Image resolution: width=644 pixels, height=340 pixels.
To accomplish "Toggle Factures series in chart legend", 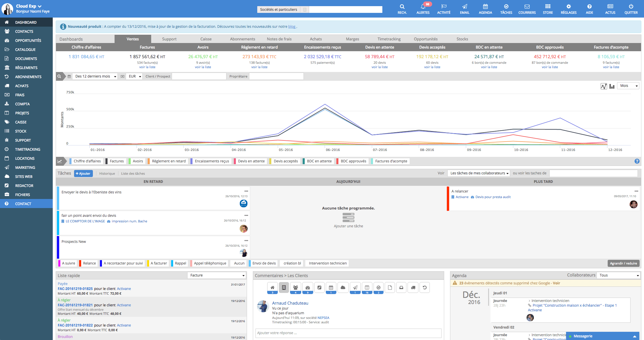I will coord(116,161).
